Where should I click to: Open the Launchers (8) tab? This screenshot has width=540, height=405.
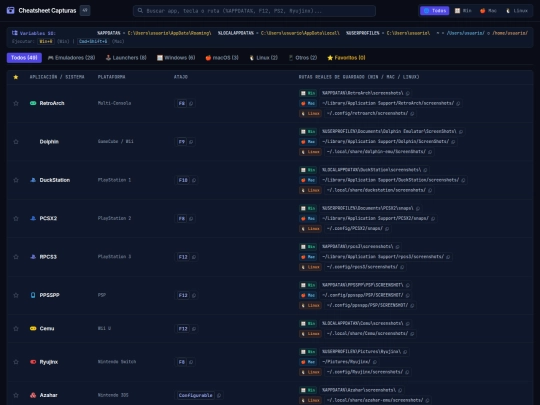(x=126, y=58)
